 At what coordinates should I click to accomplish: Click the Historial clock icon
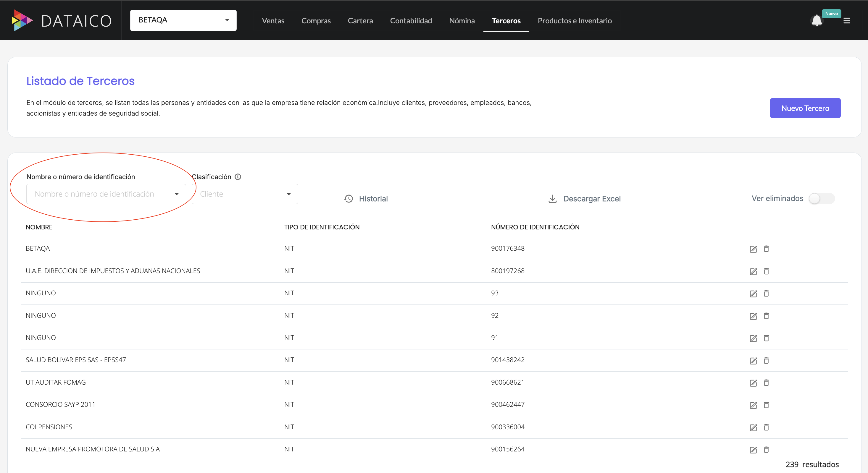coord(349,199)
